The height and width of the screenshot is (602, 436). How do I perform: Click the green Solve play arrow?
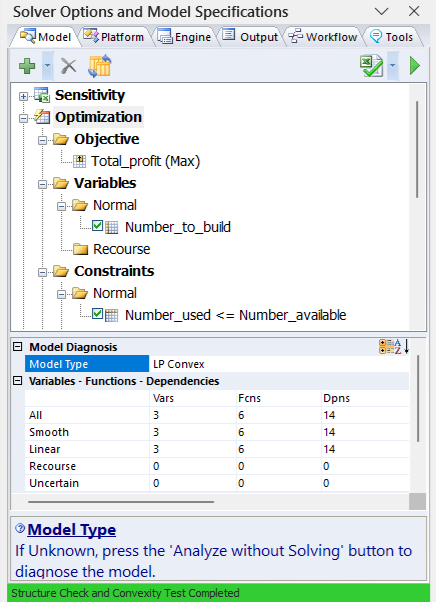(x=415, y=66)
